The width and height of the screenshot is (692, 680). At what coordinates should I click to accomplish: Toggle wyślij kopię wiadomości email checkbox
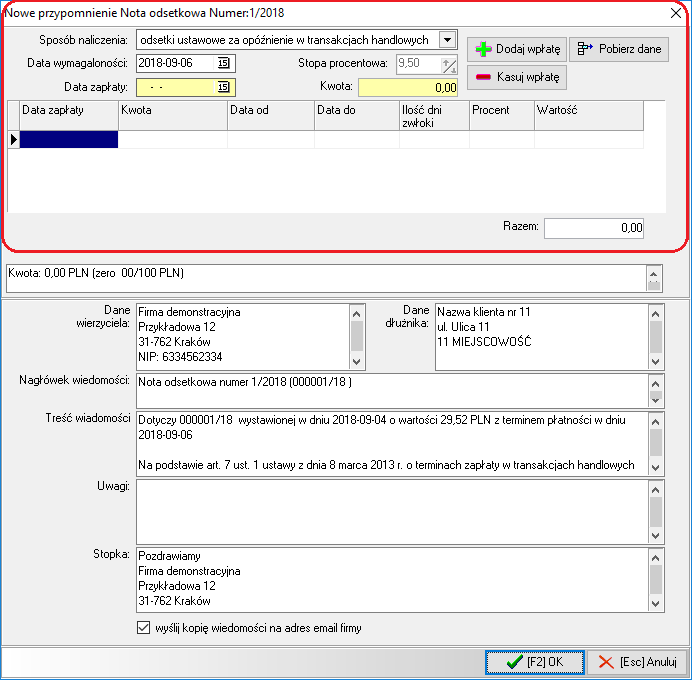[142, 629]
